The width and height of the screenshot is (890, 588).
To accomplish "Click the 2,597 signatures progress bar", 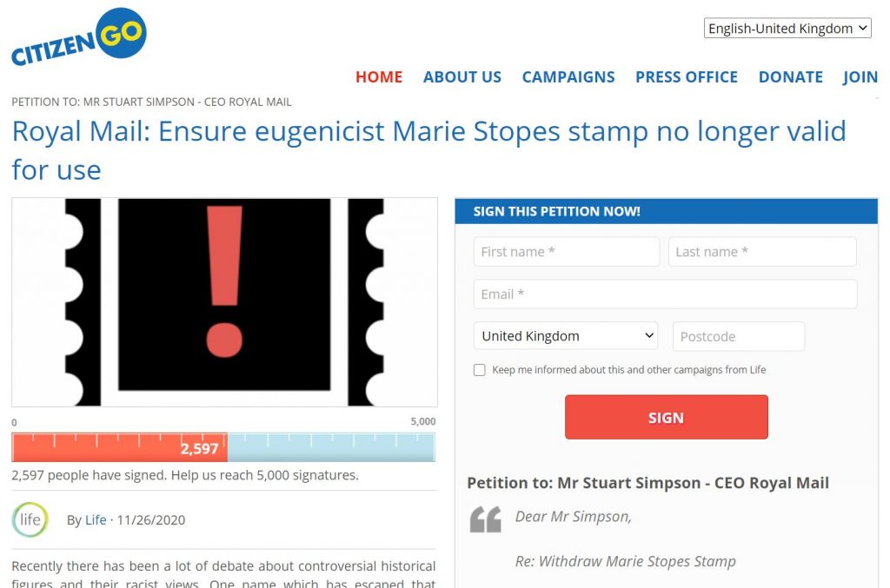I will point(223,447).
